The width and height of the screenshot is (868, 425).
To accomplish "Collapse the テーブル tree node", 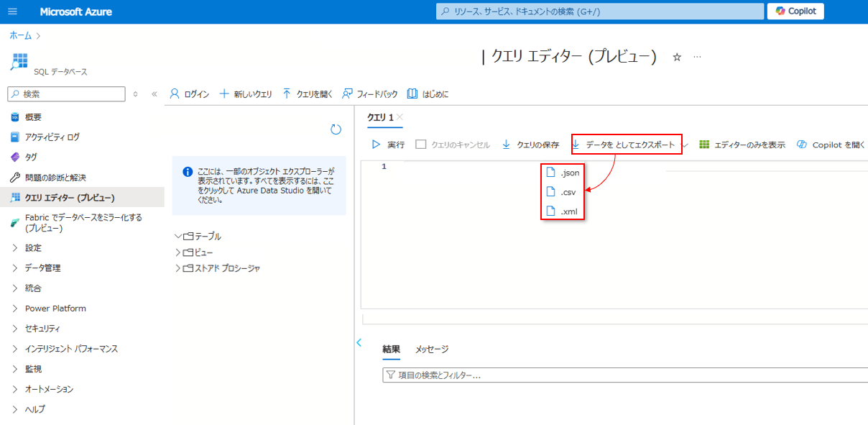I will pos(178,236).
